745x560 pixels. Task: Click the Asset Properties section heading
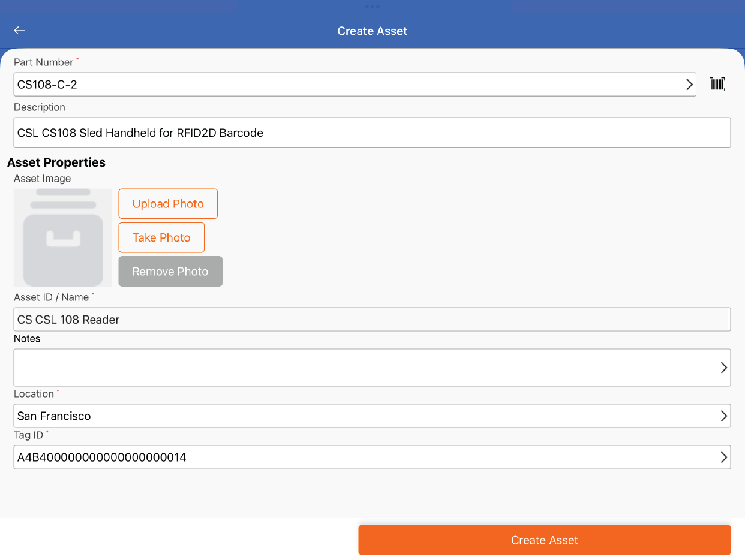56,162
